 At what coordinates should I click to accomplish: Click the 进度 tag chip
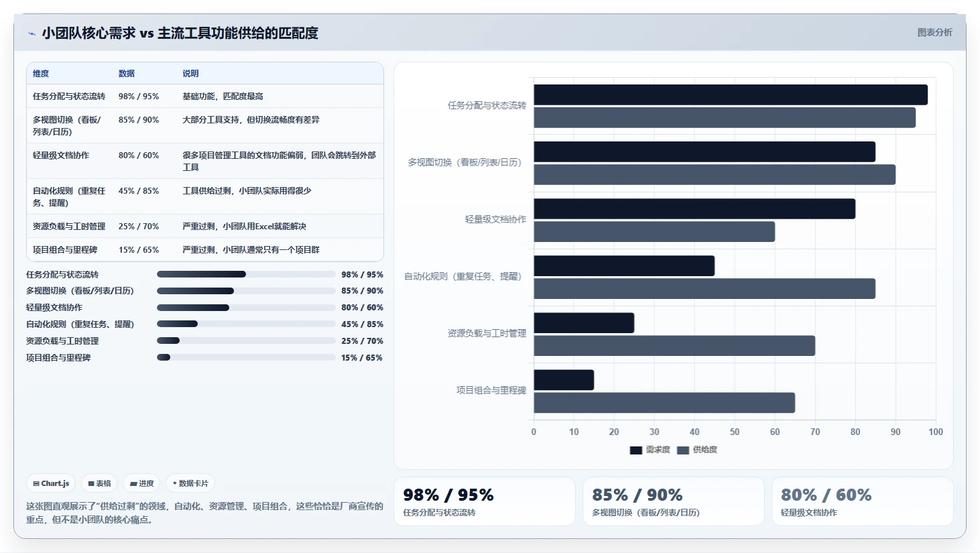(x=141, y=483)
